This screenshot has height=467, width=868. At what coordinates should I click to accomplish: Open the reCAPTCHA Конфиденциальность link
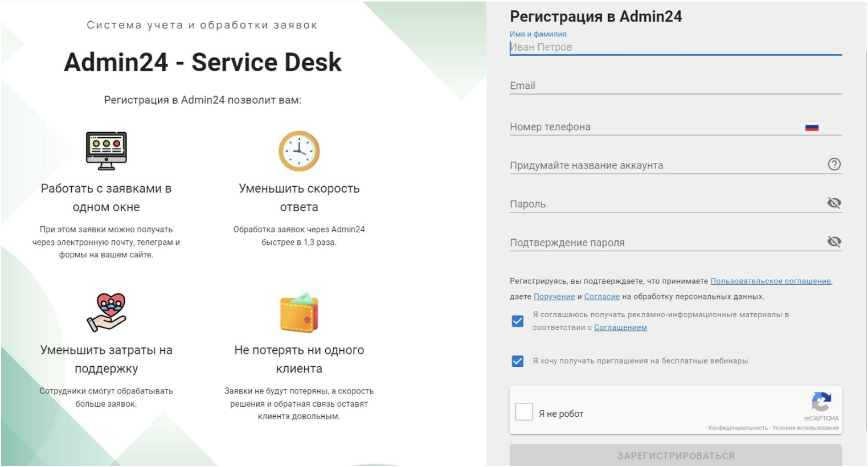point(738,428)
